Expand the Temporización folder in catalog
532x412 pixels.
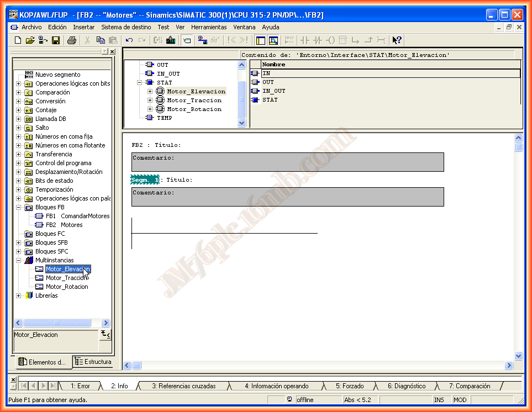click(x=18, y=189)
